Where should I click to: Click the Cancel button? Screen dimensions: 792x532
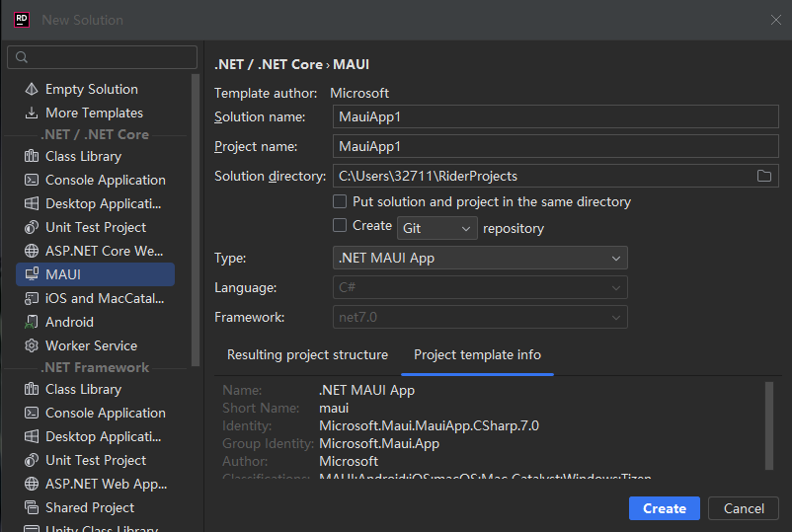click(744, 508)
